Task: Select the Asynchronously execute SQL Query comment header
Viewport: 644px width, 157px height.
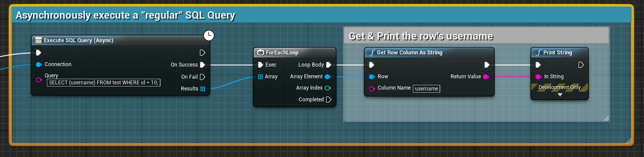Action: click(321, 15)
